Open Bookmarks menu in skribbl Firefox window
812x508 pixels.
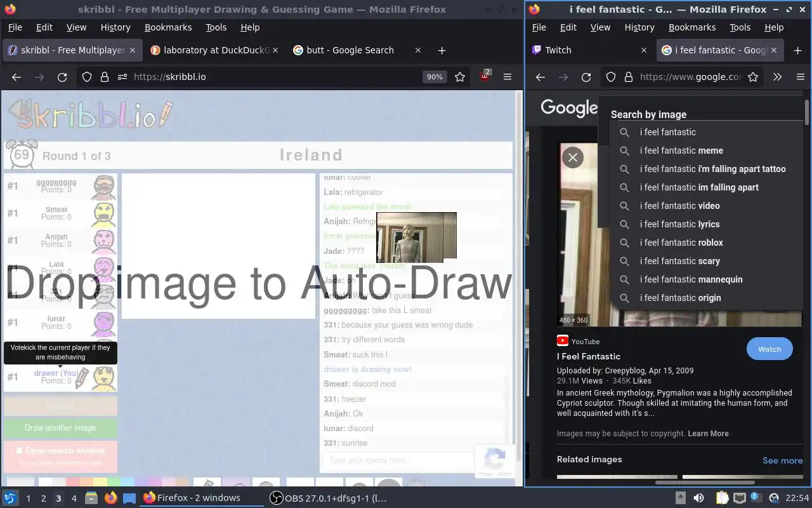[168, 27]
